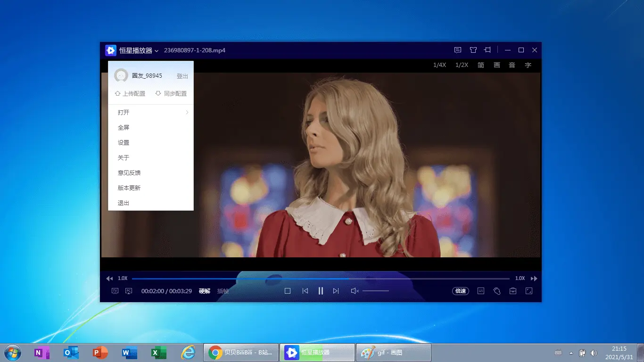Image resolution: width=644 pixels, height=362 pixels.
Task: Click filename 236980897-1-208.mp4
Action: [195, 50]
